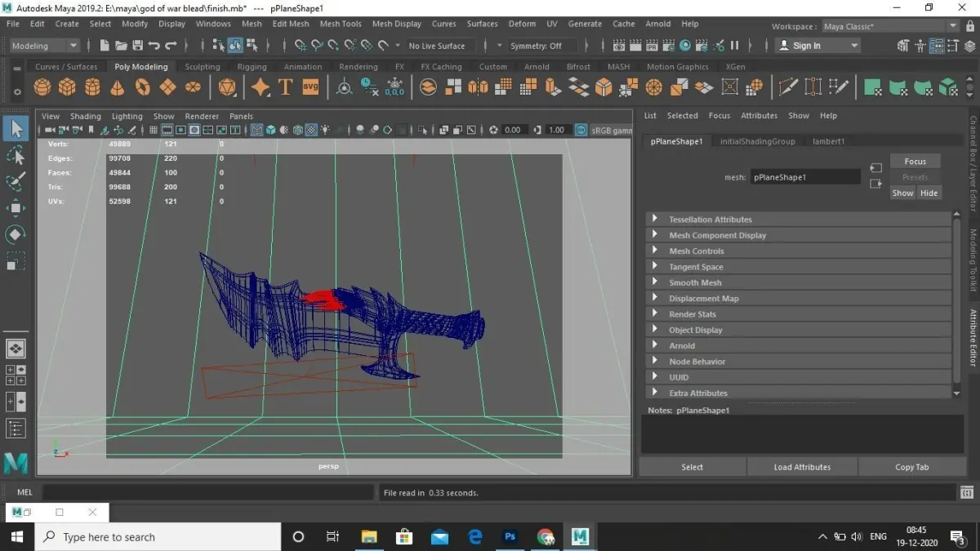Select the Move tool in toolbox
This screenshot has height=551, width=980.
point(16,208)
